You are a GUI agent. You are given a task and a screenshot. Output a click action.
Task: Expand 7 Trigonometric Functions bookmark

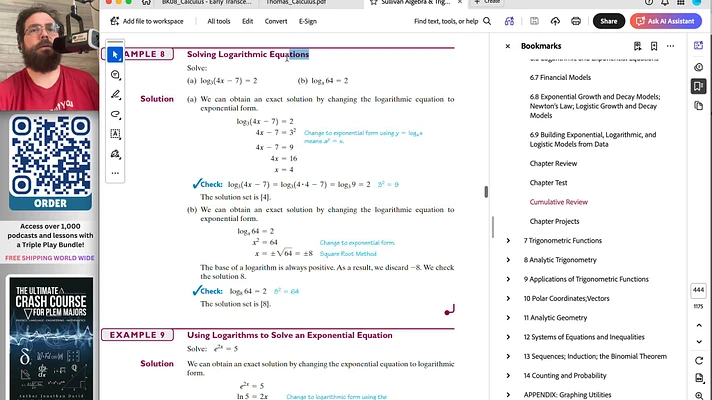508,241
